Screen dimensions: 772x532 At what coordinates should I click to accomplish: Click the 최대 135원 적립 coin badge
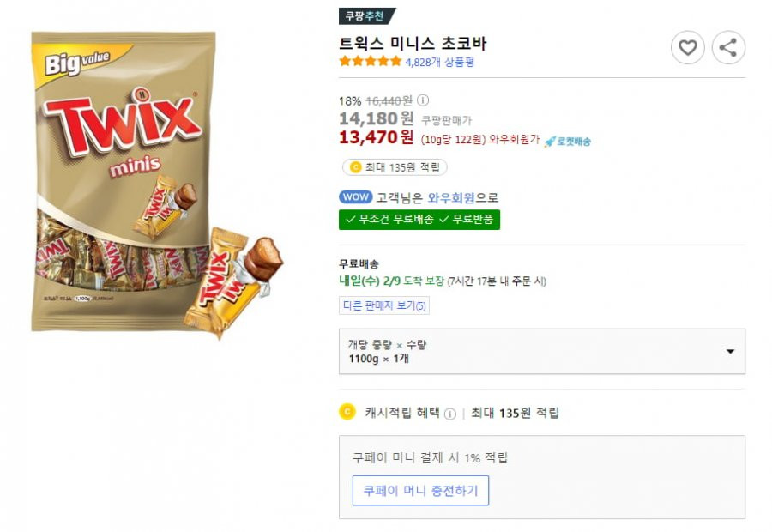(x=395, y=167)
